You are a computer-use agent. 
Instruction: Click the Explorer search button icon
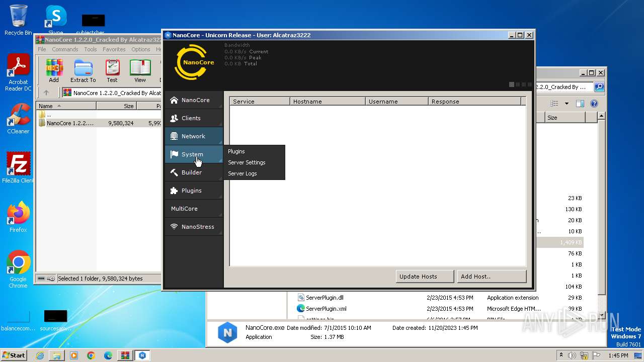599,87
